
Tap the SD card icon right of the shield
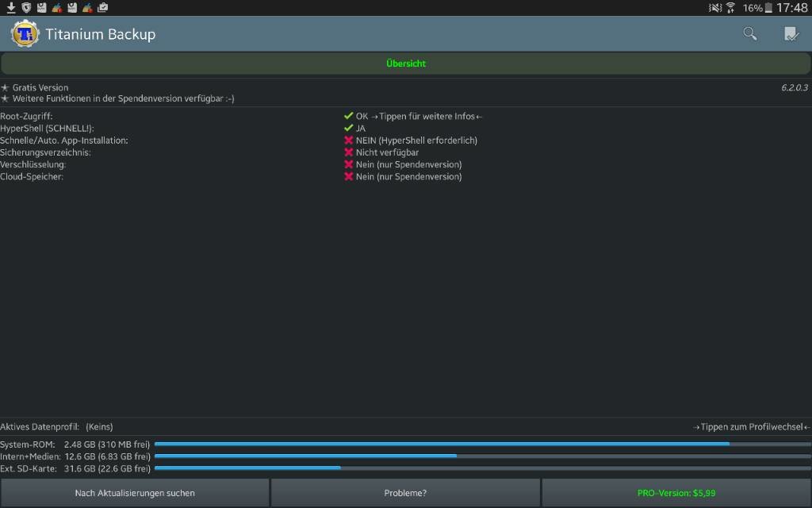41,7
